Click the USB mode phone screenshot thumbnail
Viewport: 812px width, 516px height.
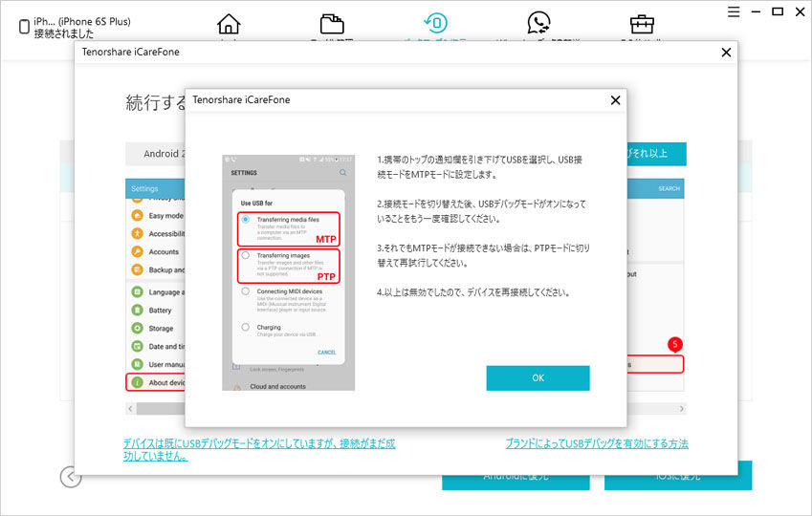pos(289,272)
